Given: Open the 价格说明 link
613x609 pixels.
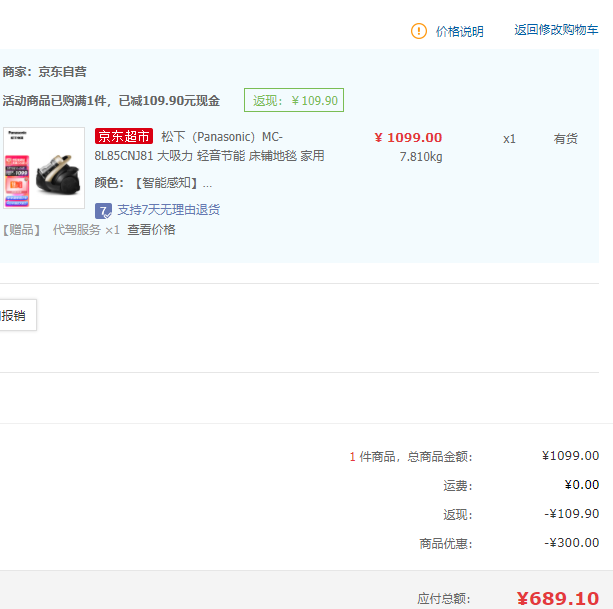Looking at the screenshot, I should click(460, 31).
